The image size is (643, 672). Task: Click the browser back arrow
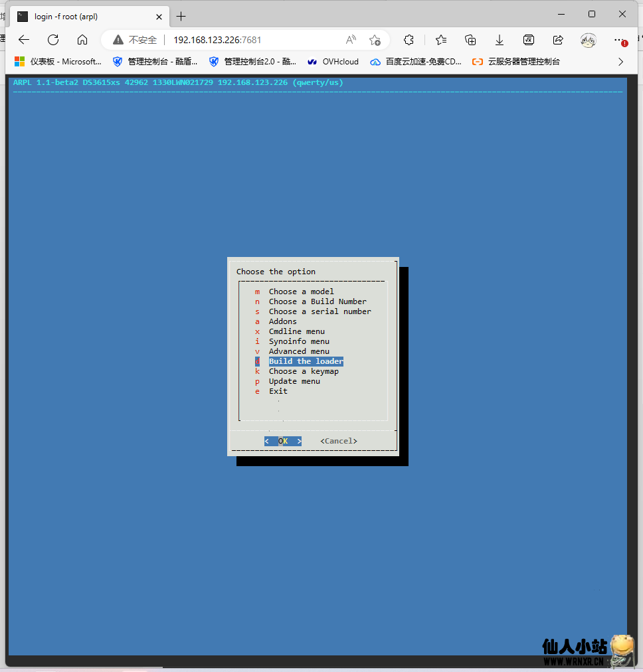[24, 40]
